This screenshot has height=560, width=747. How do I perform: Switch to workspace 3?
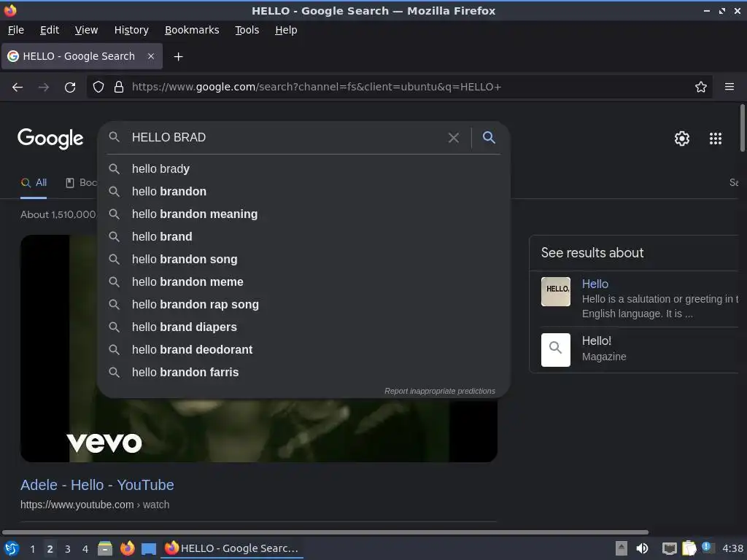[x=68, y=549]
